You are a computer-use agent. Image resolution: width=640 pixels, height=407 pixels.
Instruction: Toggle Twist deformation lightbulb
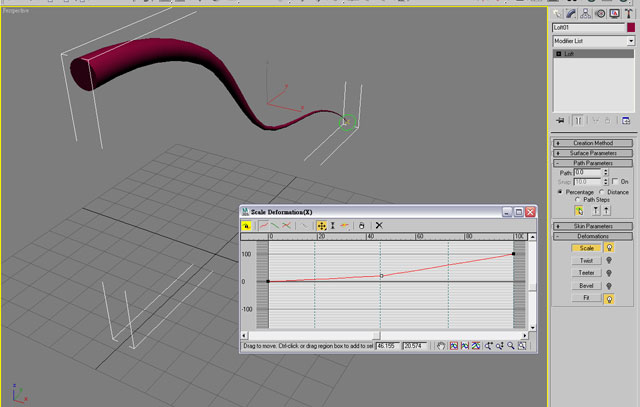pyautogui.click(x=609, y=260)
